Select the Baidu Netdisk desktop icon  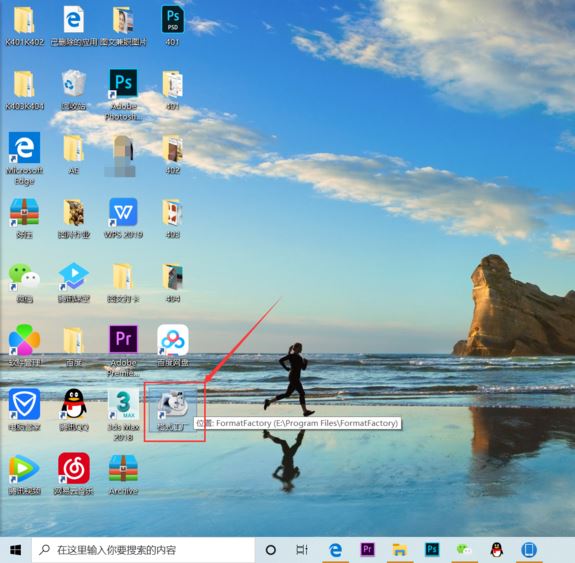tap(173, 346)
